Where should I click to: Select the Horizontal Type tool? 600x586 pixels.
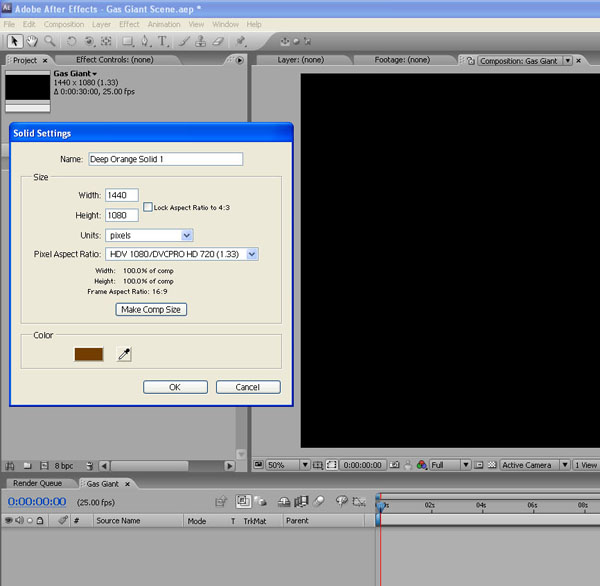[163, 41]
